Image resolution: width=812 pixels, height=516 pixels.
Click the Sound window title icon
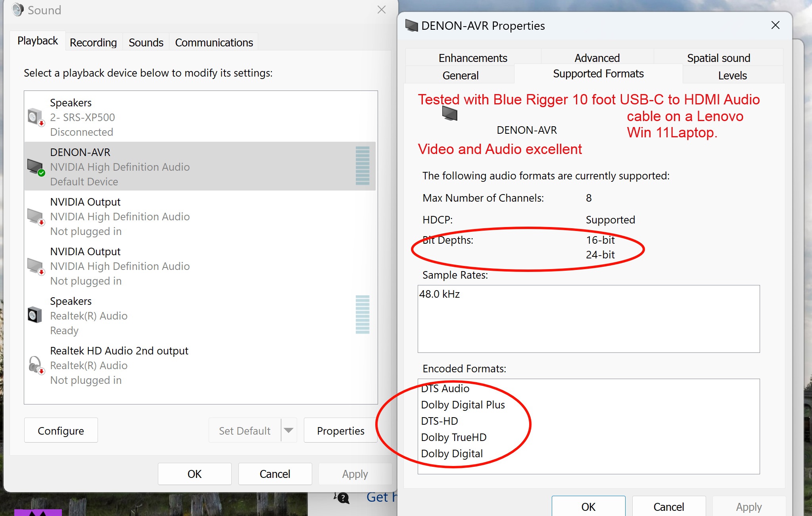click(18, 10)
